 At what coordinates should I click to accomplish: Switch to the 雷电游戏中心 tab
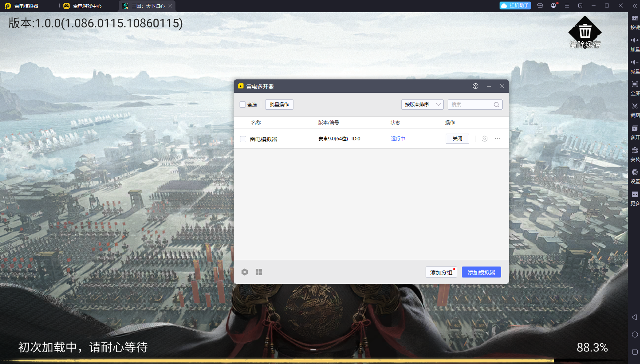87,6
